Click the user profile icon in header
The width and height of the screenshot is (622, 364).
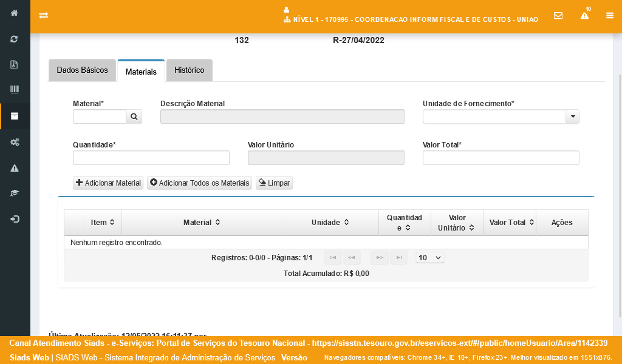287,10
